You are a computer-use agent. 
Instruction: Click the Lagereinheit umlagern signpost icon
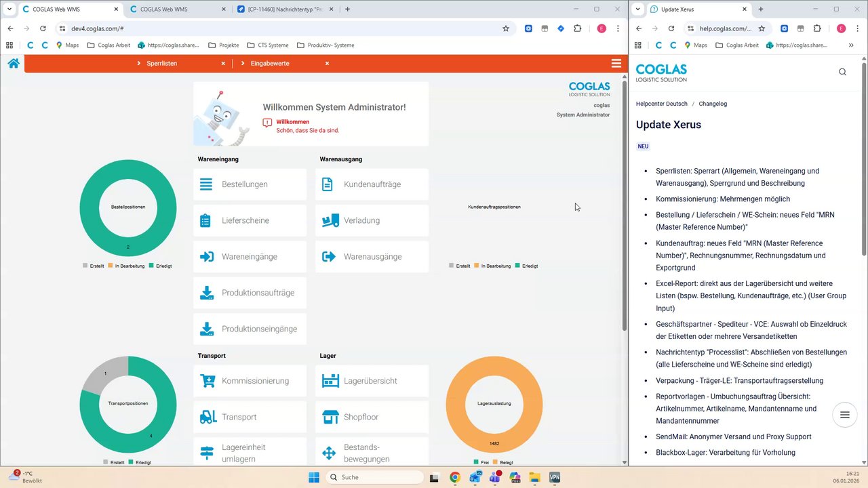[207, 453]
